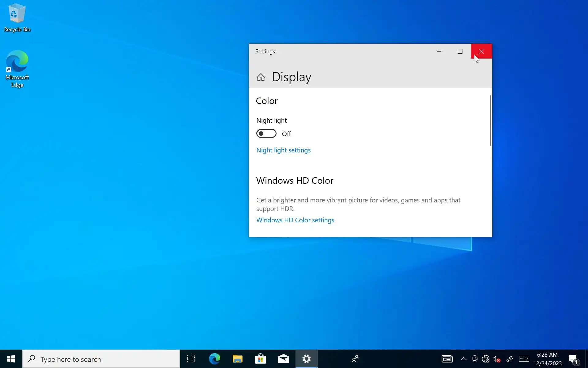Open Microsoft Edge from the taskbar

[214, 359]
